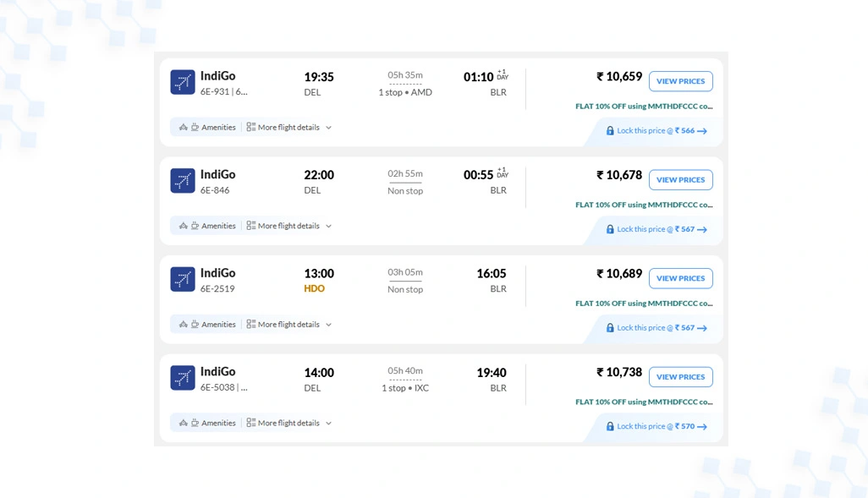Expand More flight details for 6E-931
The height and width of the screenshot is (498, 868).
[289, 128]
